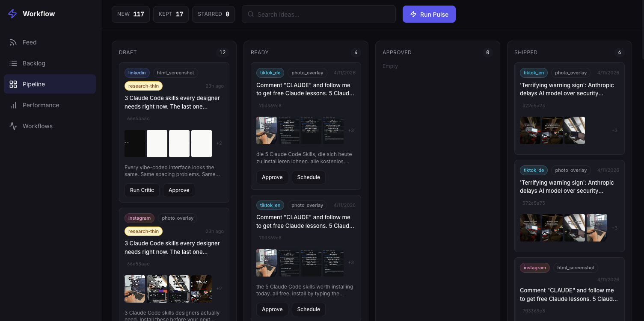
Task: Click the APPROVED column header
Action: pos(397,53)
